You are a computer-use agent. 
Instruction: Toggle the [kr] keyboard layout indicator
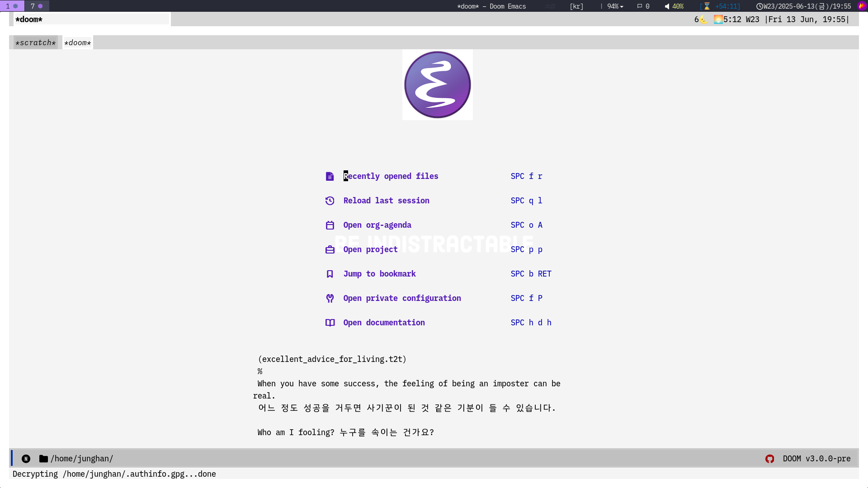(576, 6)
